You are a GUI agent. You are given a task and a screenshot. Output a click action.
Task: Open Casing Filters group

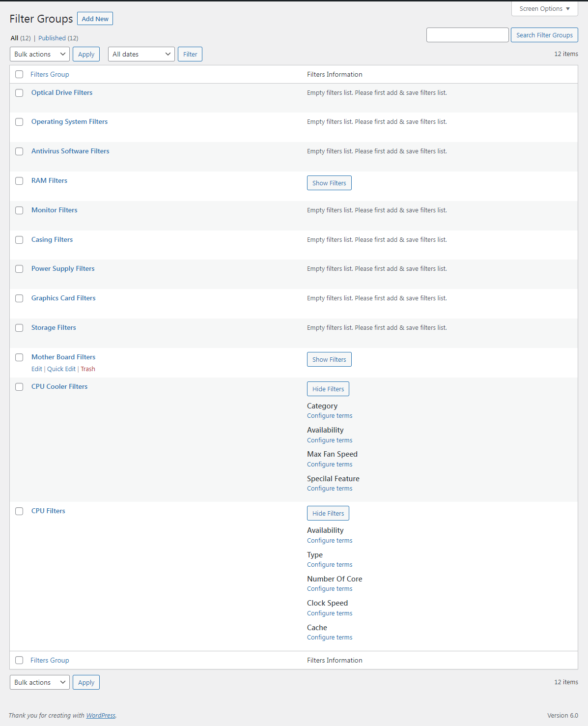tap(52, 239)
